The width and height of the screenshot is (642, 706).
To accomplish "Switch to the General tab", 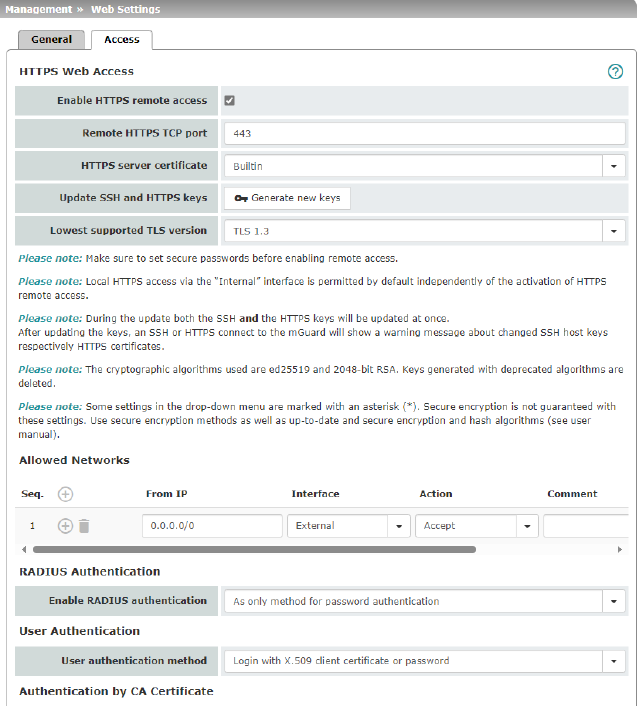I will [x=51, y=40].
